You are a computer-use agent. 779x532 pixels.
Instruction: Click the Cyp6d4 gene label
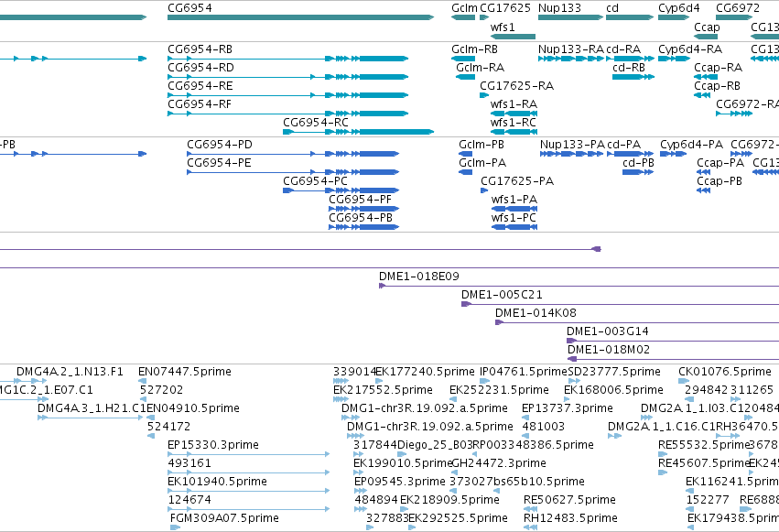[x=679, y=8]
